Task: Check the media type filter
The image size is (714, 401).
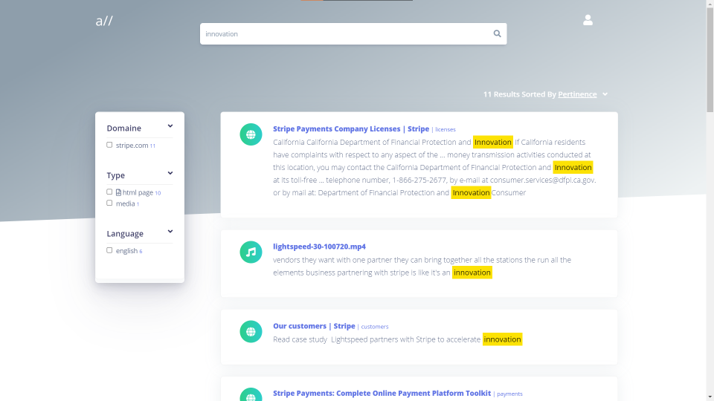Action: 109,203
